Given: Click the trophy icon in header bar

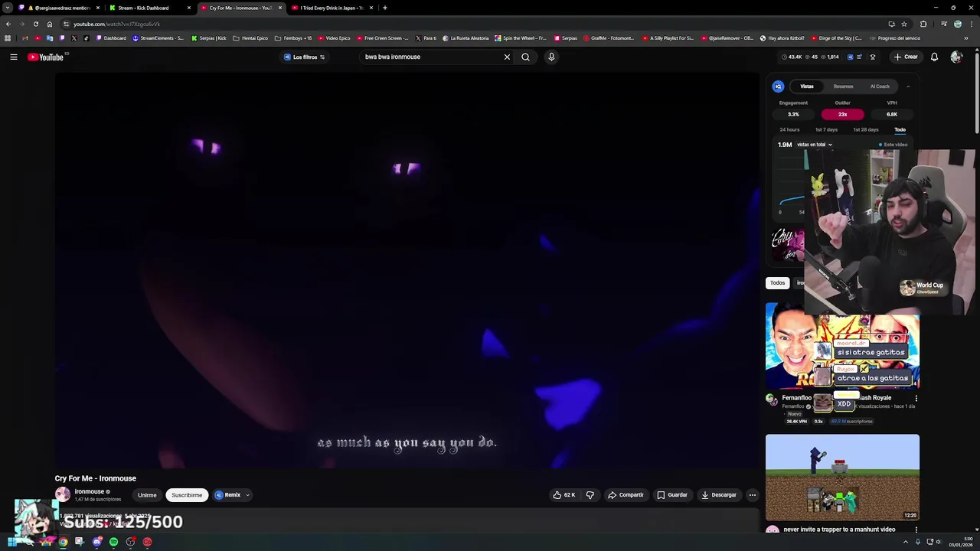Looking at the screenshot, I should pyautogui.click(x=872, y=57).
